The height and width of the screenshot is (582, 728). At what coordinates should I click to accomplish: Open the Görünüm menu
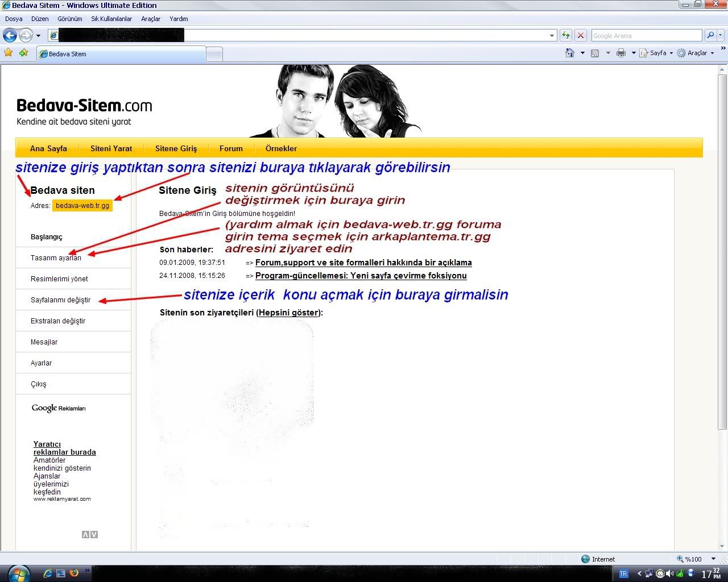70,19
